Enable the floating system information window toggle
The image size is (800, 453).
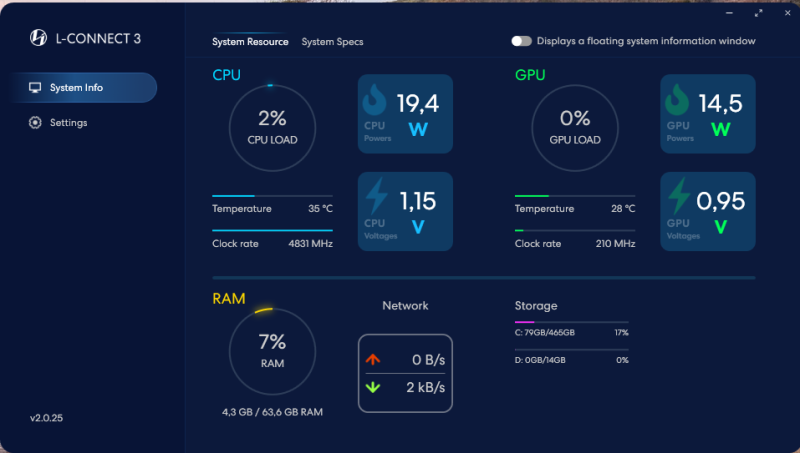[x=521, y=41]
